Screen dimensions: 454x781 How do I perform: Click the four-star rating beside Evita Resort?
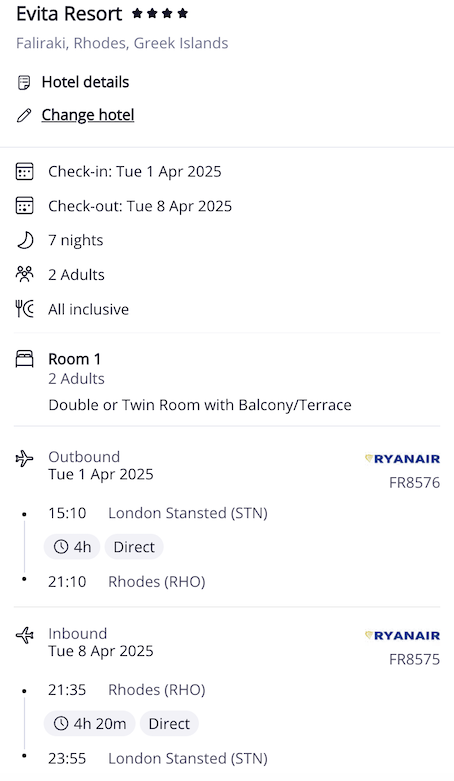[159, 13]
